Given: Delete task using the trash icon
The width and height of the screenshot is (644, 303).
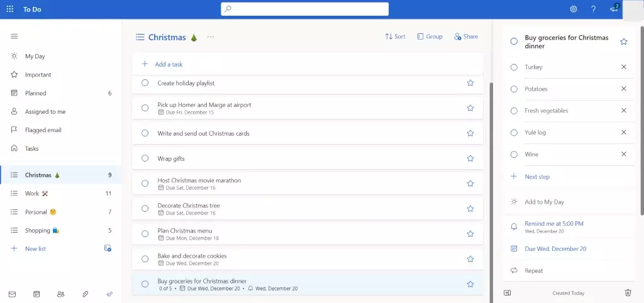Looking at the screenshot, I should tap(627, 292).
